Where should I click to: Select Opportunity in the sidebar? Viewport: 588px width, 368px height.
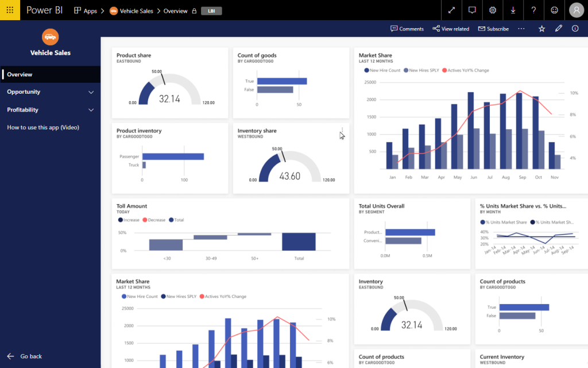coord(24,91)
